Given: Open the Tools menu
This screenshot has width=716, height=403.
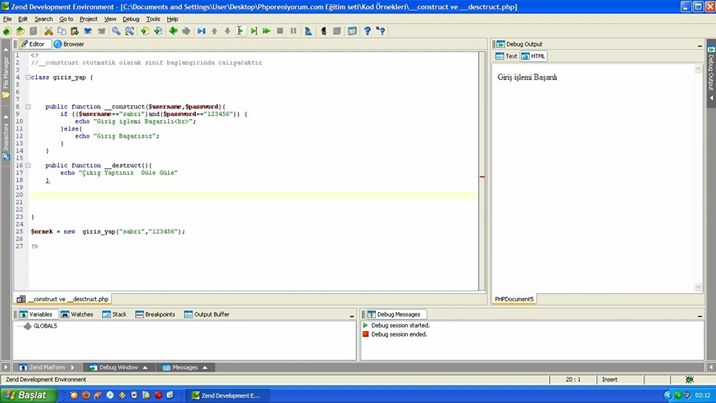Looking at the screenshot, I should (x=153, y=19).
